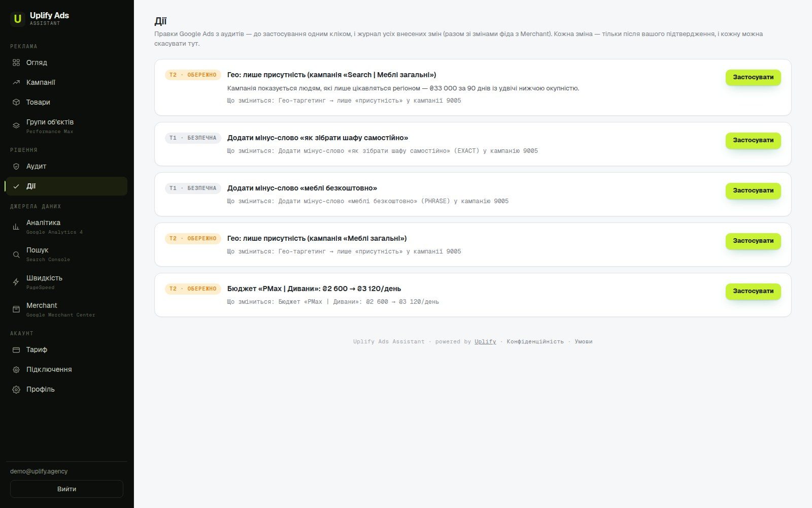Click the (EXACT) minus-word change detail line
The width and height of the screenshot is (812, 508).
click(382, 151)
